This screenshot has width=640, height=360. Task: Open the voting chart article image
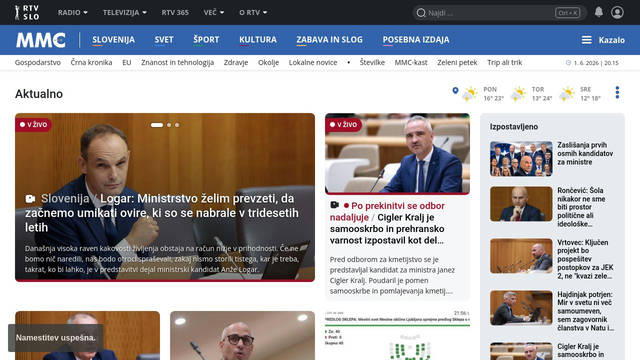pyautogui.click(x=397, y=336)
